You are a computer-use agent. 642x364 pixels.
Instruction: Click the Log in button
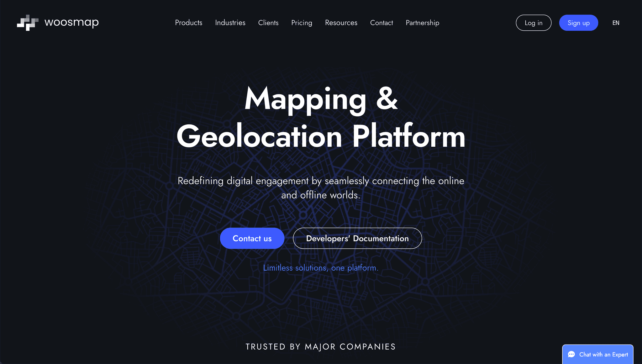click(x=534, y=23)
